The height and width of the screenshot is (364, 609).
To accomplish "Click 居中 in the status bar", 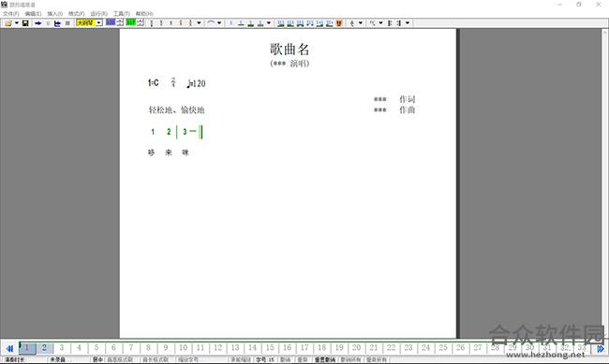I will pos(97,359).
